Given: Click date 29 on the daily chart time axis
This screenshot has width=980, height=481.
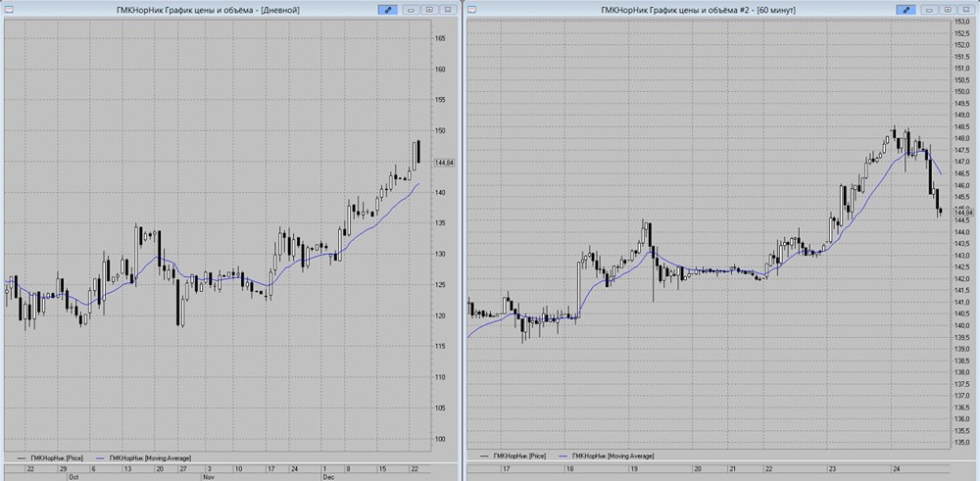Looking at the screenshot, I should point(63,468).
